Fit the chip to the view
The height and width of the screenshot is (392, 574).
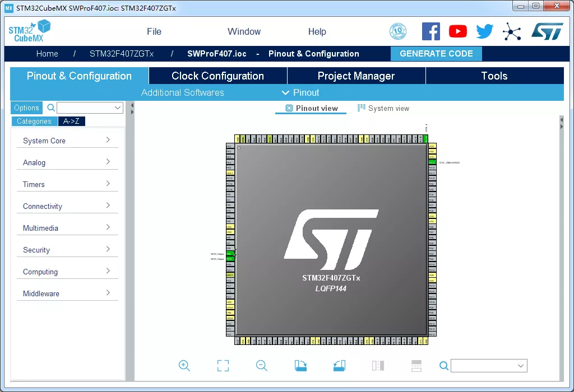click(x=223, y=366)
